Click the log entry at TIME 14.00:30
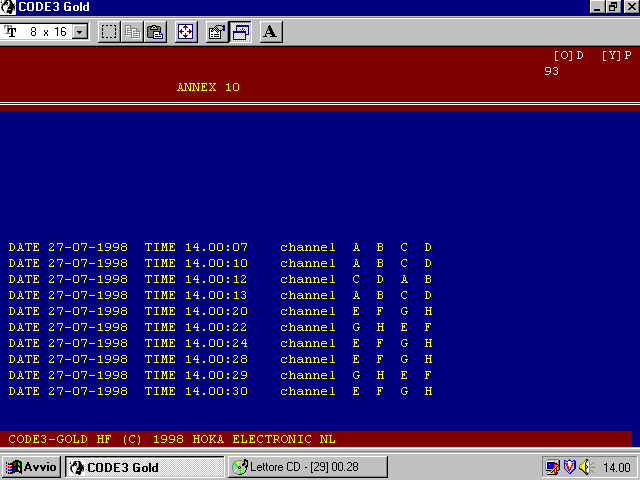Image resolution: width=640 pixels, height=480 pixels. point(220,391)
